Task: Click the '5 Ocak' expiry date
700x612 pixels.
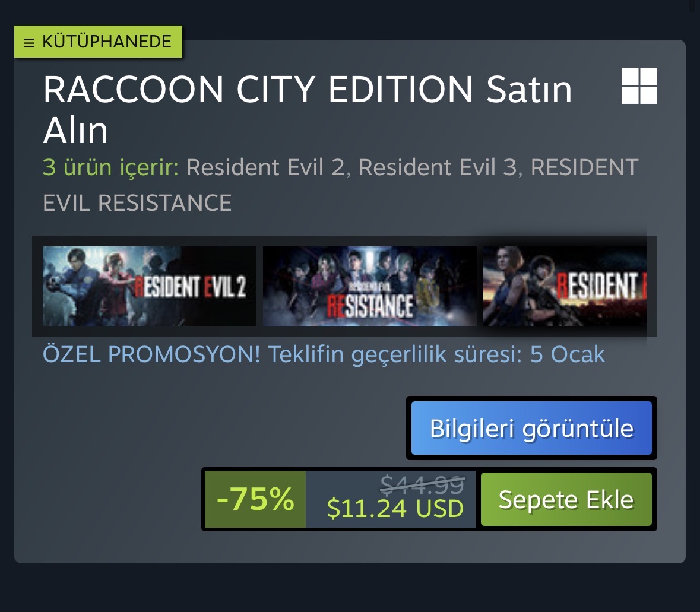Action: click(568, 354)
